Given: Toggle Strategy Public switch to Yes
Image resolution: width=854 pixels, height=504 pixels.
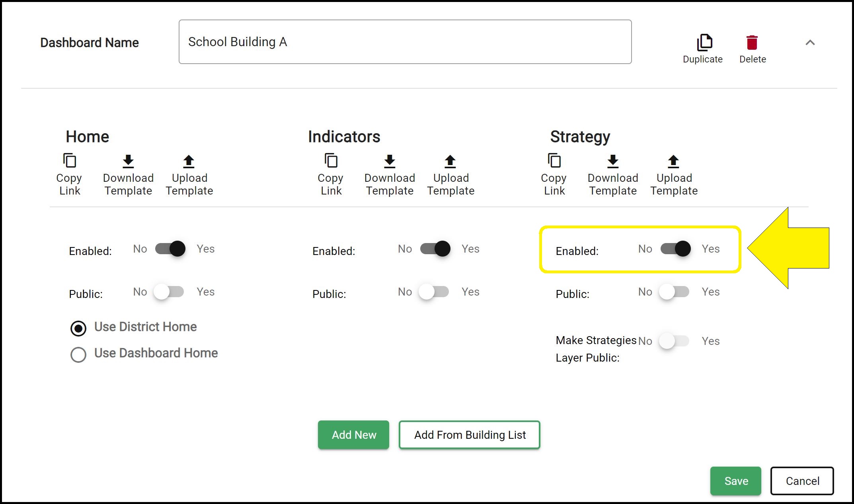Looking at the screenshot, I should [x=673, y=292].
